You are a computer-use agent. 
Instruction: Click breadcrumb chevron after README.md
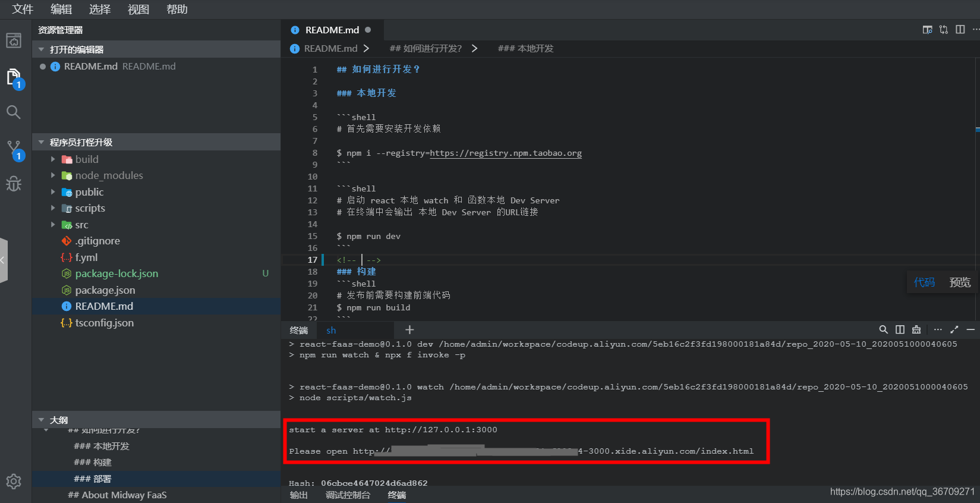coord(366,48)
